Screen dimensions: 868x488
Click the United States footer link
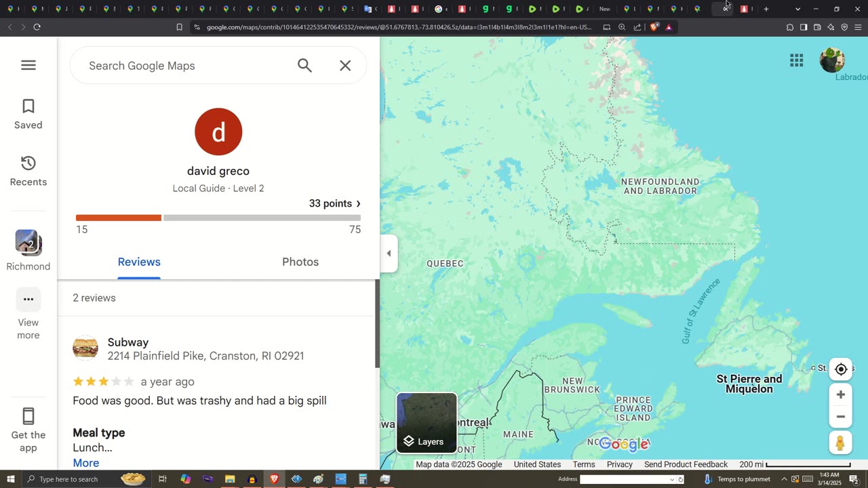(x=537, y=464)
